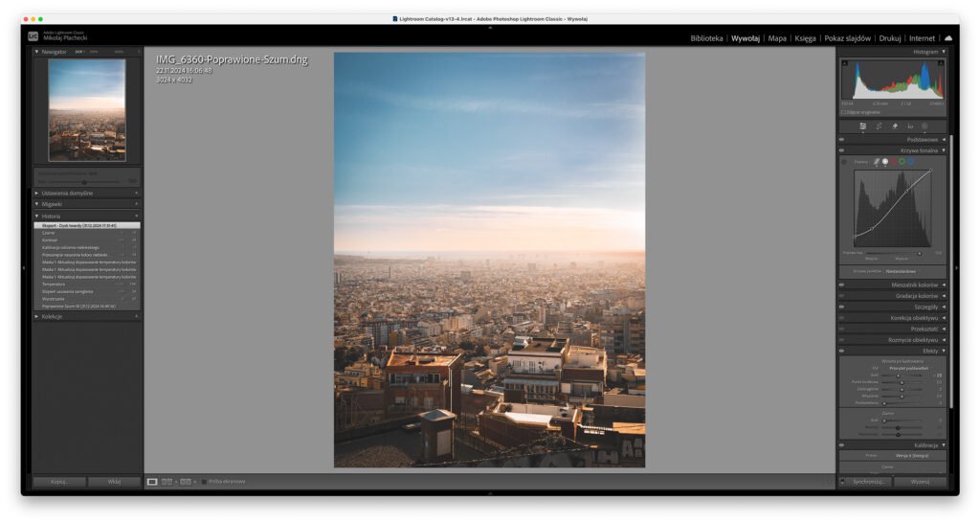980x523 pixels.
Task: Click the cloud sync status icon
Action: [x=948, y=38]
